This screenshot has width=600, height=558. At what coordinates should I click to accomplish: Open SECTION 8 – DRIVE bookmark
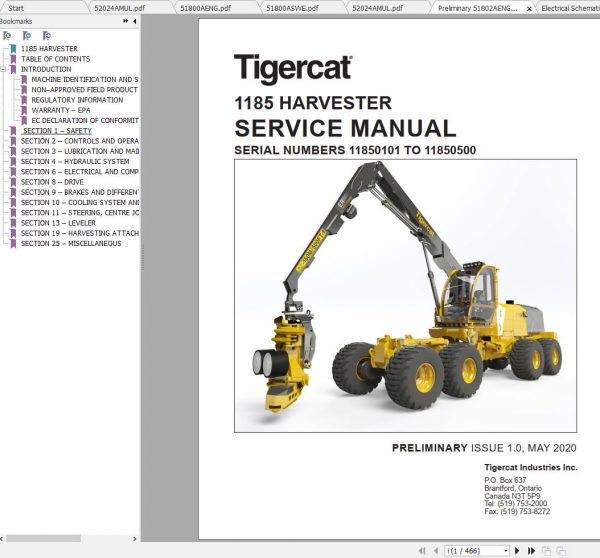52,182
